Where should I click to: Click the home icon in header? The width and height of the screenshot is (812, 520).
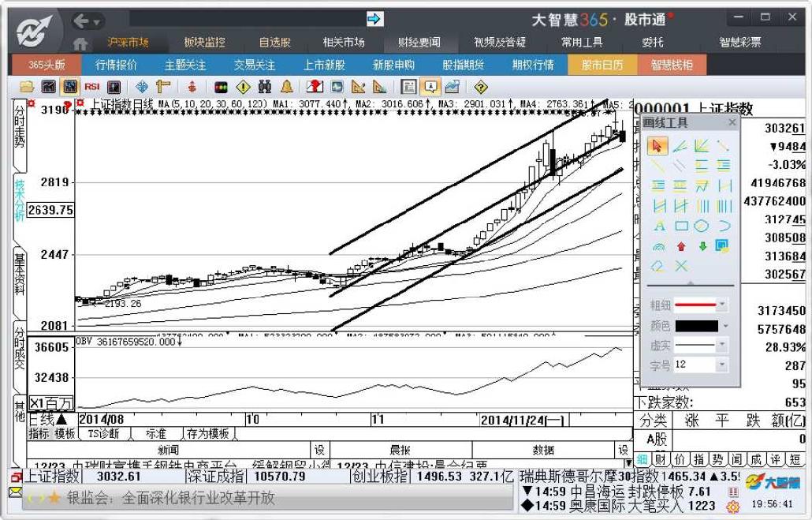point(80,44)
